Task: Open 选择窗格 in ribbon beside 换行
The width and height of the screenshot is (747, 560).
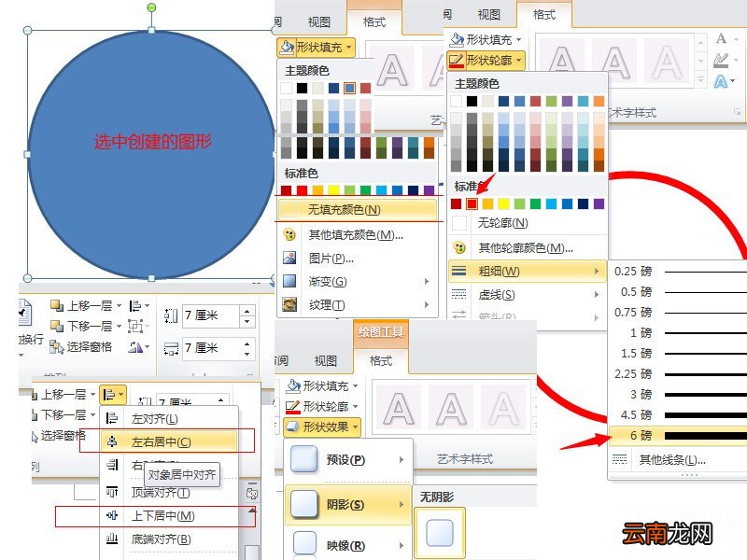Action: (x=81, y=347)
